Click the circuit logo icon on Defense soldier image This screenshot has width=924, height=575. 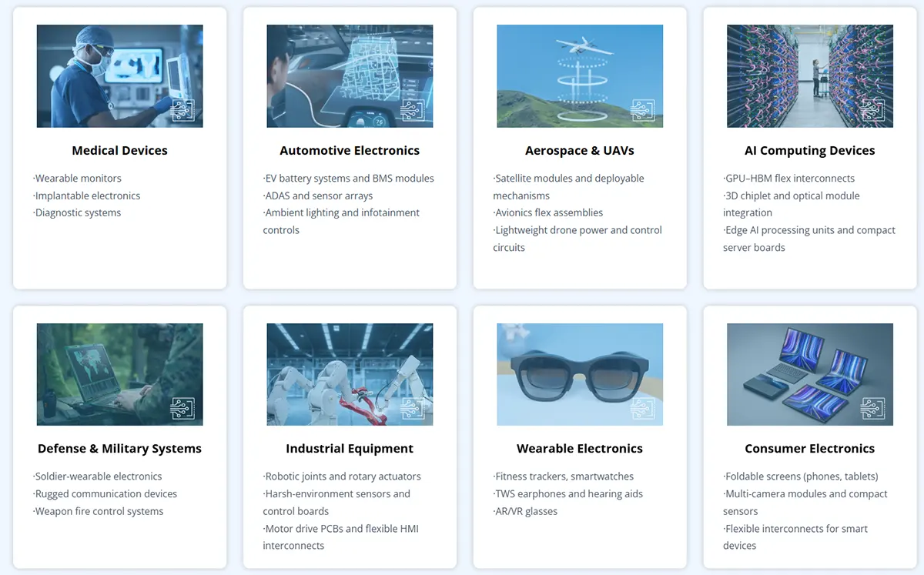pos(182,409)
